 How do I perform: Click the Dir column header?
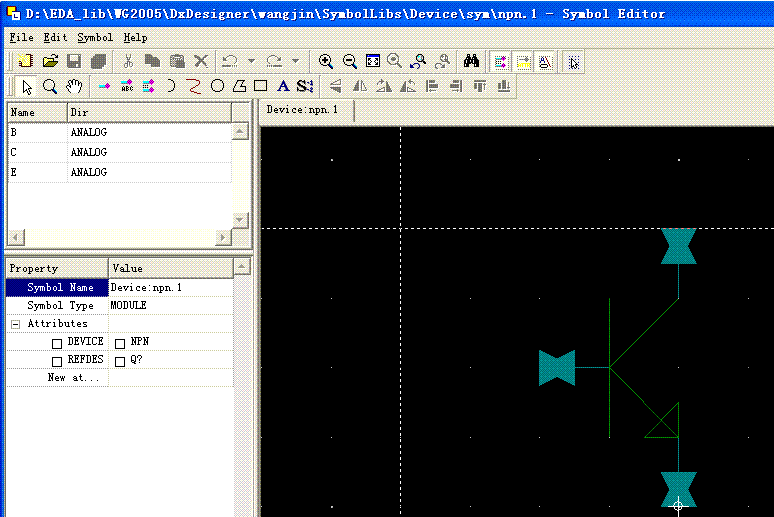coord(149,113)
